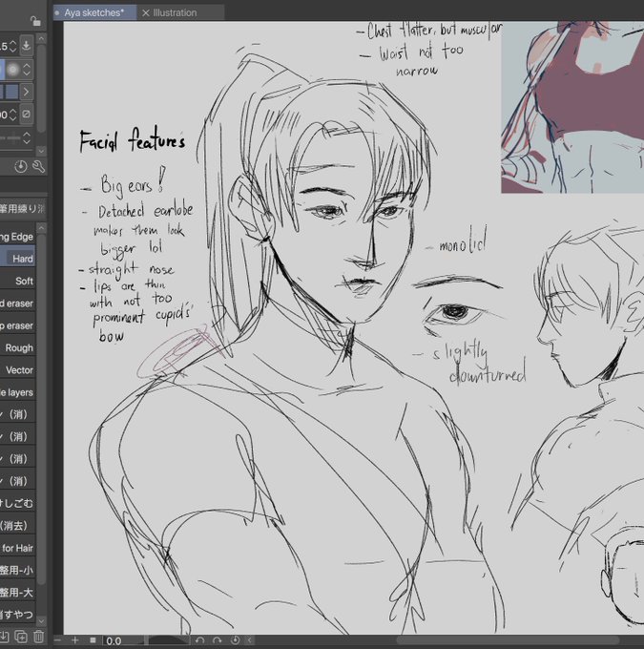Reset tool properties to initial settings icon

click(x=21, y=167)
